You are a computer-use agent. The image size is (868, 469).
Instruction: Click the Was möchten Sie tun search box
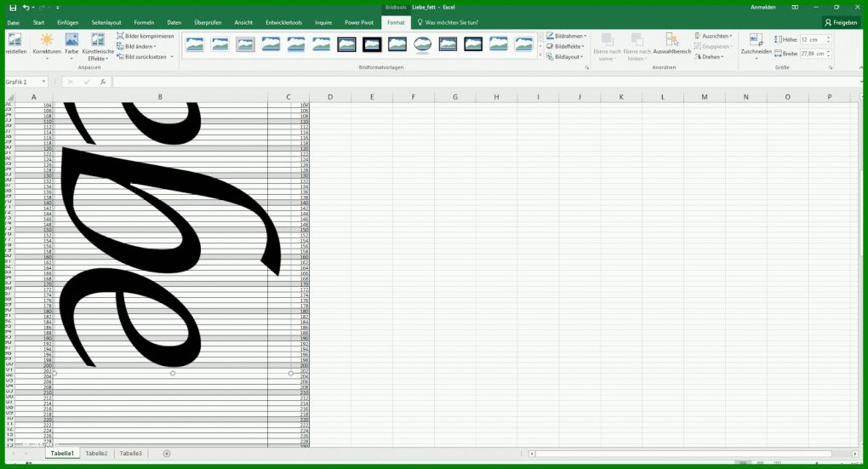(448, 23)
